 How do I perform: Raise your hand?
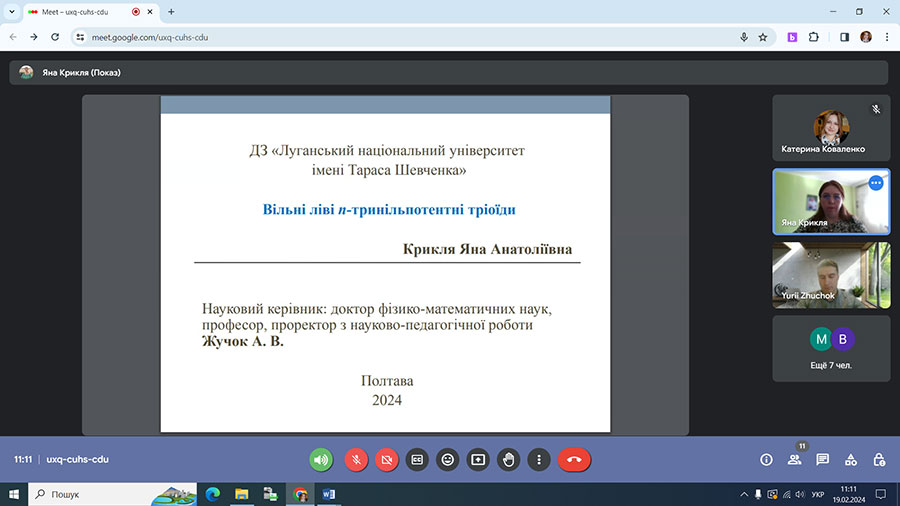[509, 459]
